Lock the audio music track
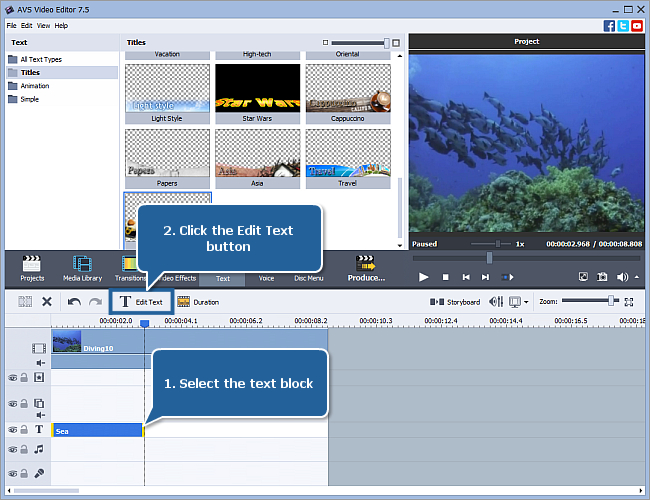The width and height of the screenshot is (650, 500). 24,449
